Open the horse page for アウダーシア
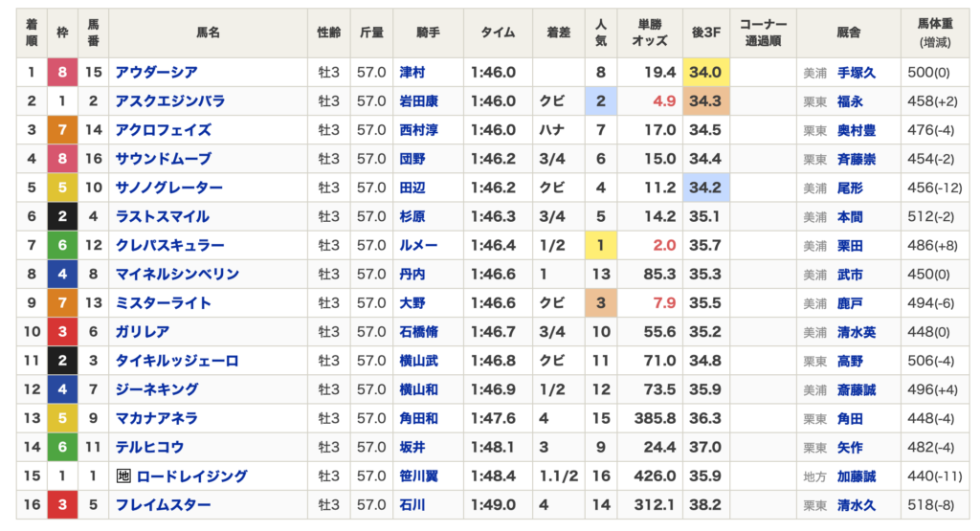980x531 pixels. 157,73
